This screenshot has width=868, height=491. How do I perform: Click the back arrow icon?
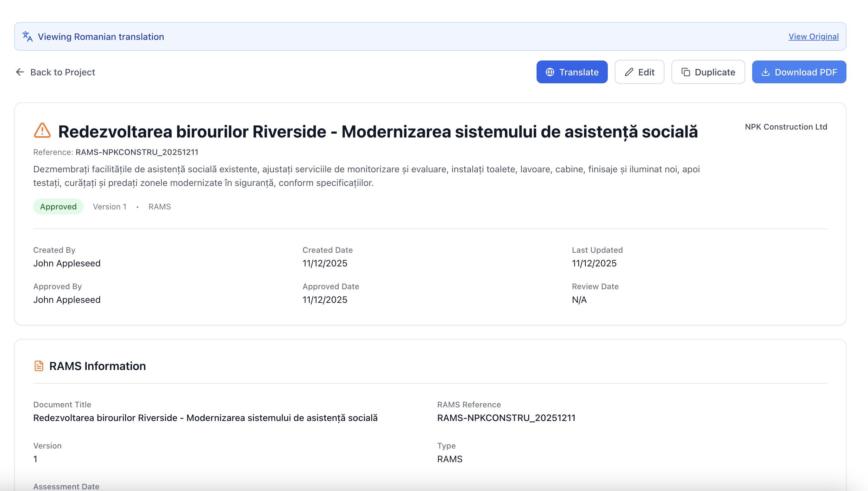tap(20, 72)
